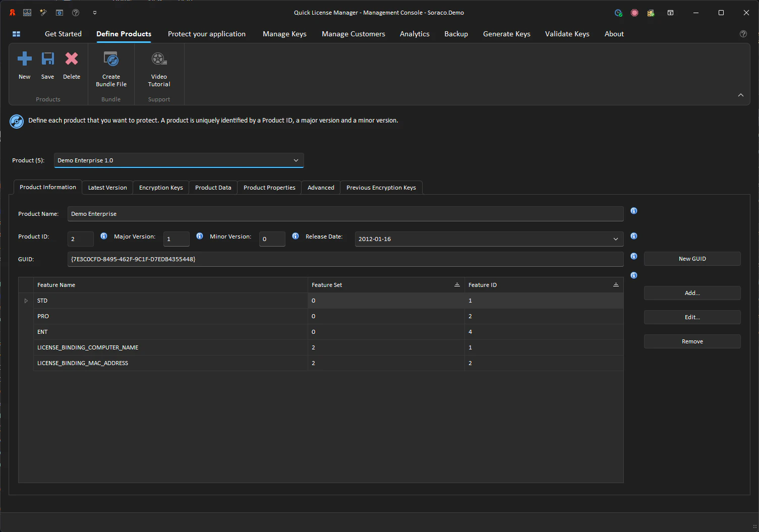The image size is (759, 532).
Task: Click the gear settings icon in quick access toolbar
Action: point(59,13)
